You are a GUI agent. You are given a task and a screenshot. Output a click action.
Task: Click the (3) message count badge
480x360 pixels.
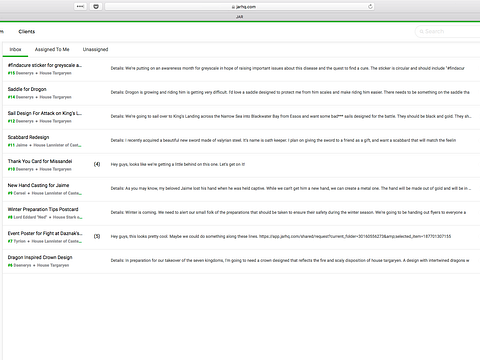[97, 236]
